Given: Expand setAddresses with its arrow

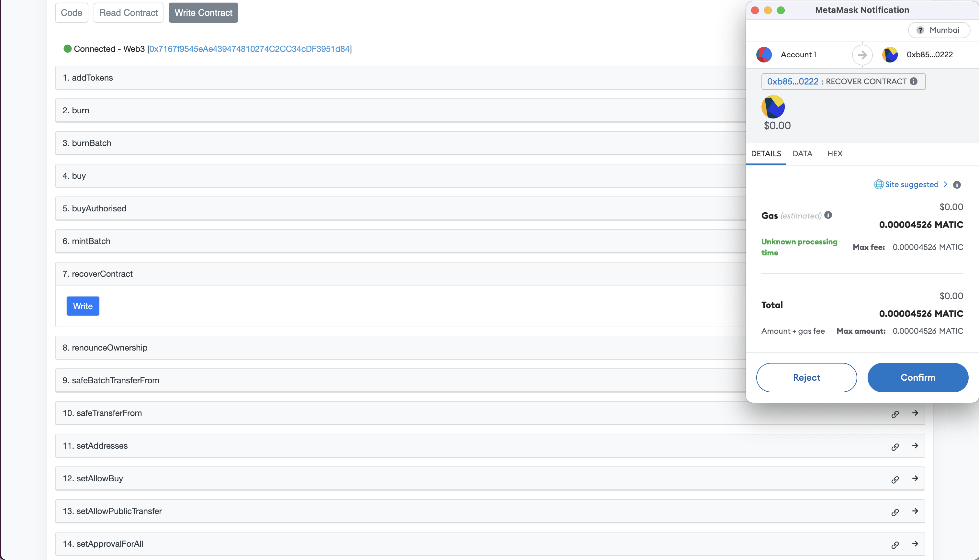Looking at the screenshot, I should click(x=915, y=445).
